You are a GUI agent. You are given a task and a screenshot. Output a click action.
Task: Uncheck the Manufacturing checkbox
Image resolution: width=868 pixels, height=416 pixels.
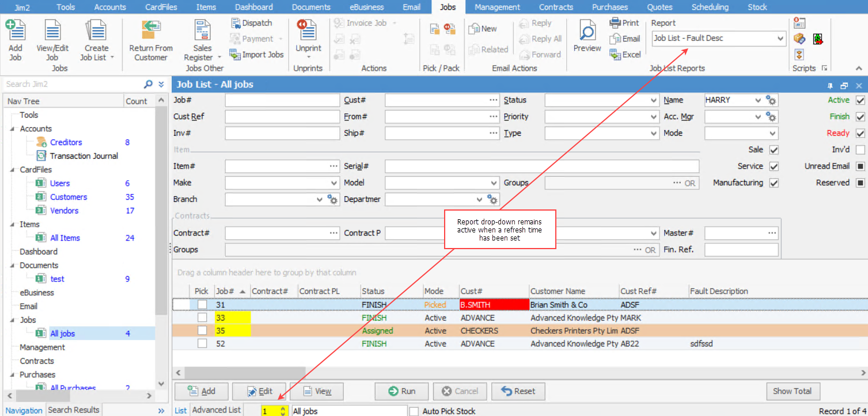[774, 183]
